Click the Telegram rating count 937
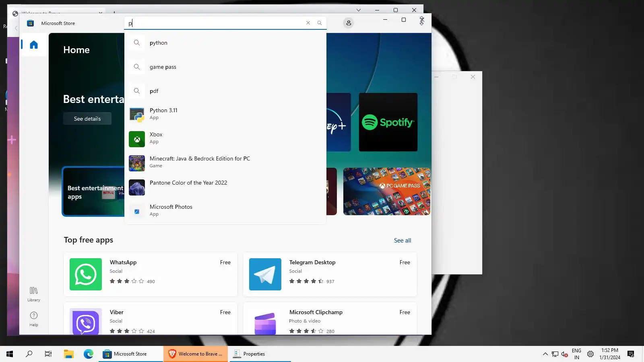Image resolution: width=644 pixels, height=362 pixels. pyautogui.click(x=330, y=282)
